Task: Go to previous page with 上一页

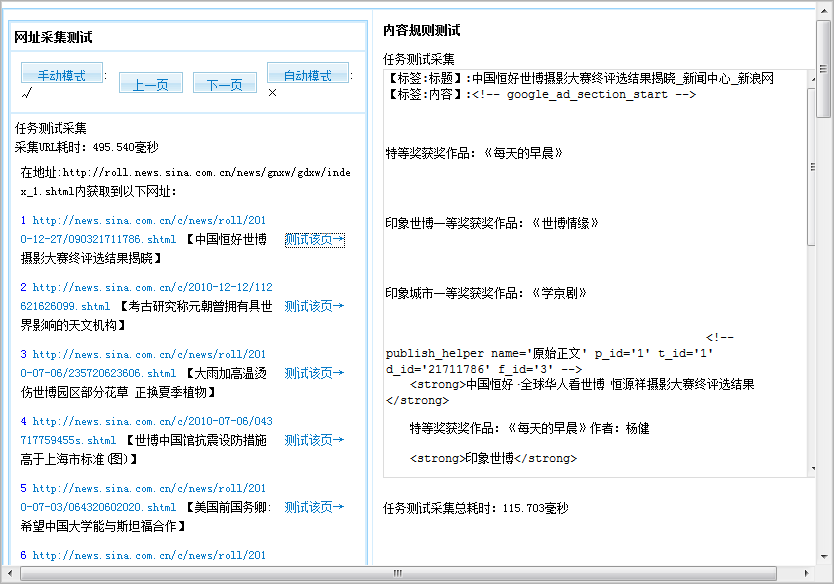Action: pos(151,84)
